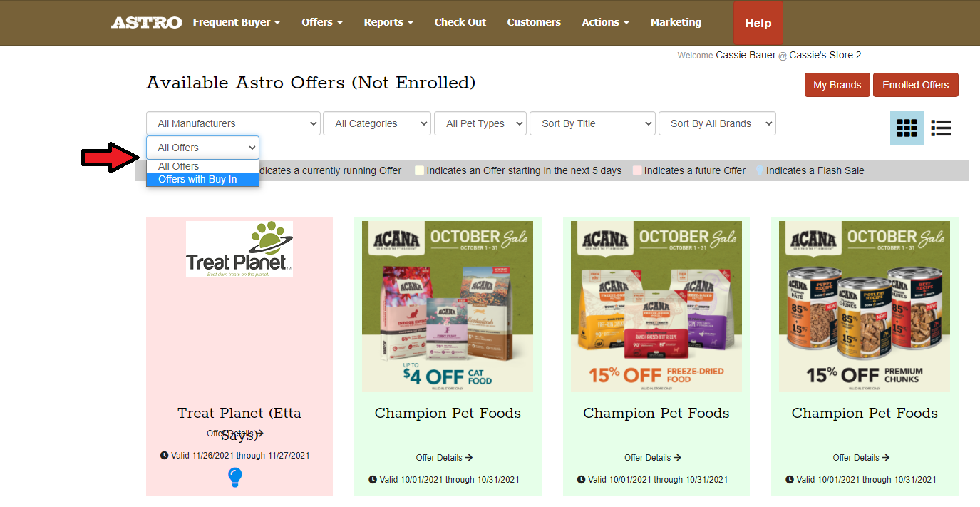Open the Sort By Title dropdown

pyautogui.click(x=592, y=123)
